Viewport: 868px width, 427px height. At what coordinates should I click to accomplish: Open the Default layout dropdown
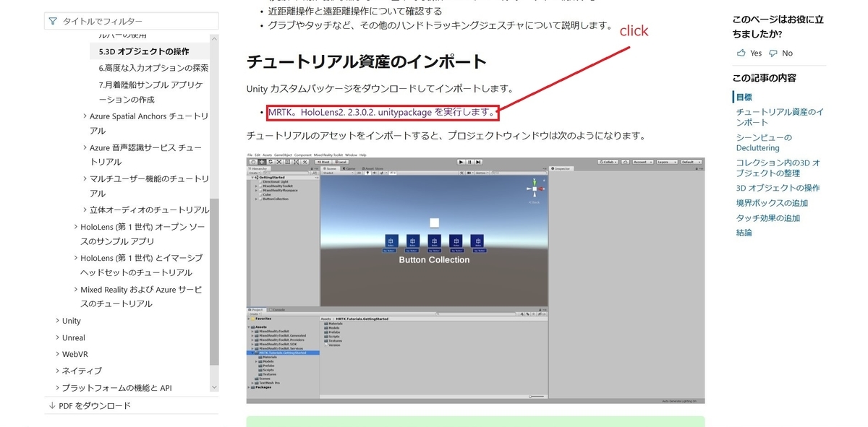tap(691, 162)
